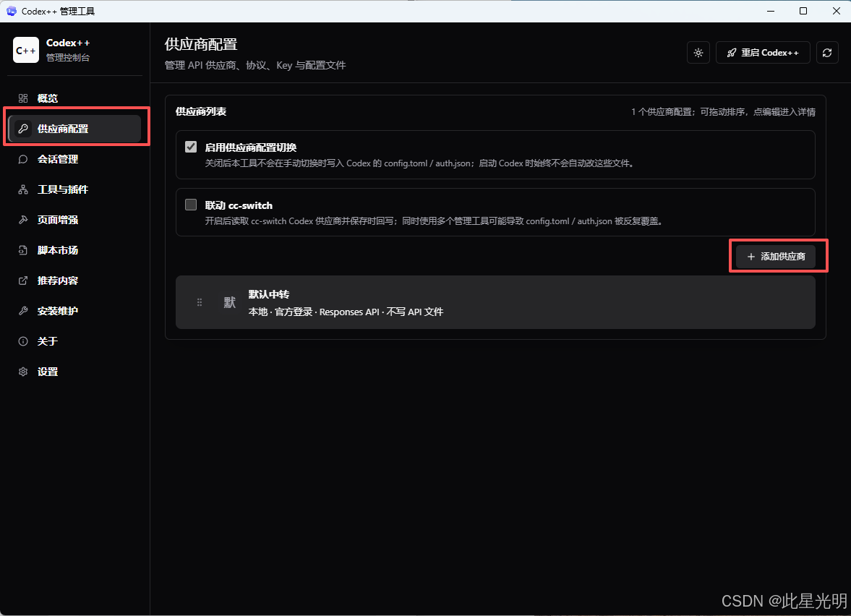Click the external link icon beside 推荐内容
This screenshot has height=616, width=851.
click(x=23, y=281)
